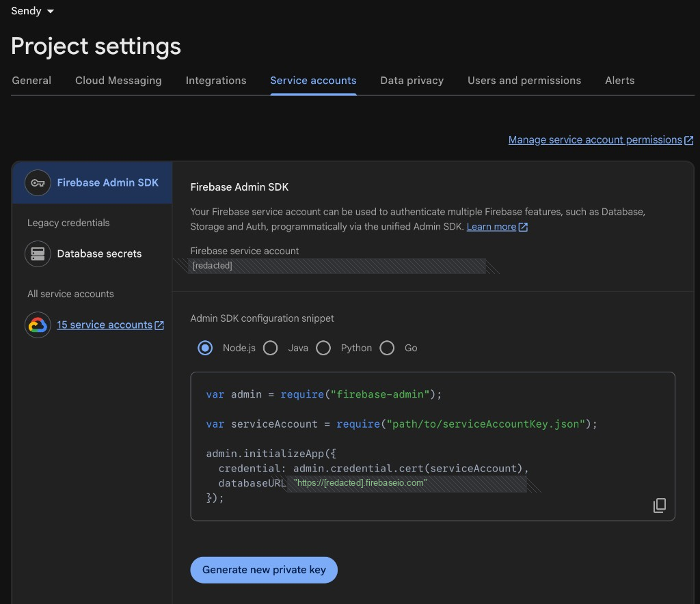Select the Service accounts tab

(x=313, y=81)
